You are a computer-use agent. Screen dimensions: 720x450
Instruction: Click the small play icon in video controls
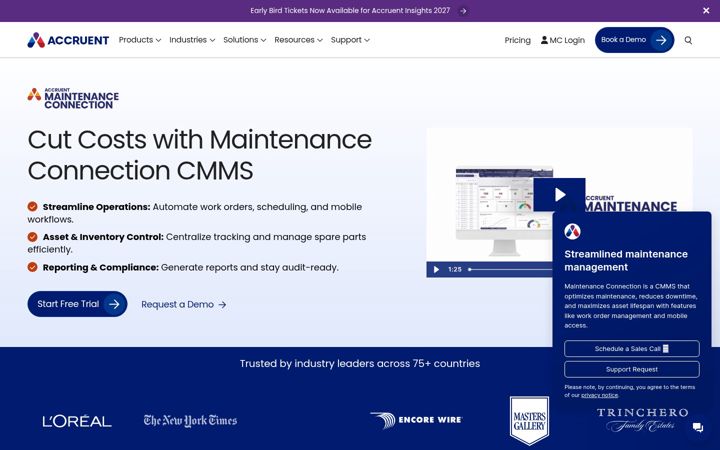point(436,270)
